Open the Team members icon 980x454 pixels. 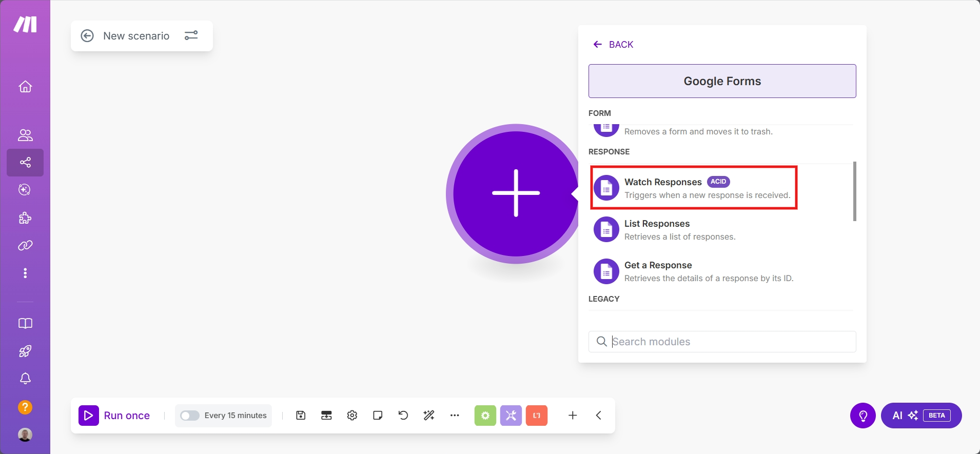coord(25,135)
